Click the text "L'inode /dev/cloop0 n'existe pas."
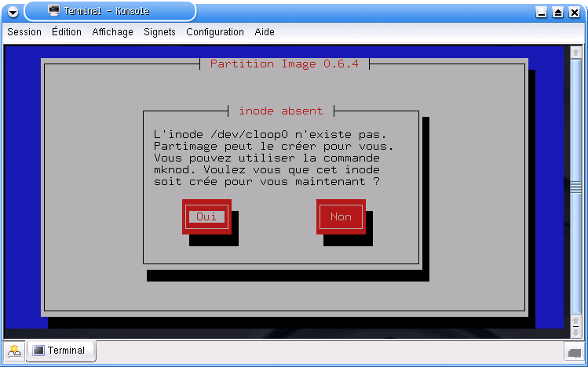The height and width of the screenshot is (367, 588). tap(270, 134)
